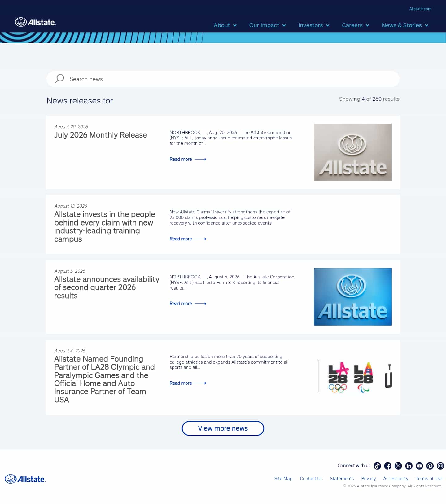Expand the Investors menu chevron

(328, 25)
